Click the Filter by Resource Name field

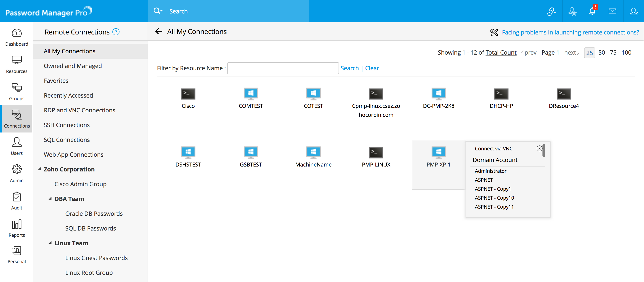(x=283, y=68)
